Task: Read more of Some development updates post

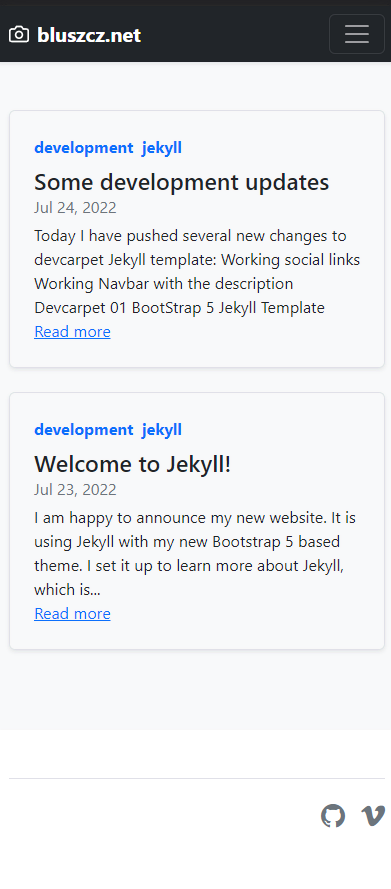Action: (x=73, y=332)
